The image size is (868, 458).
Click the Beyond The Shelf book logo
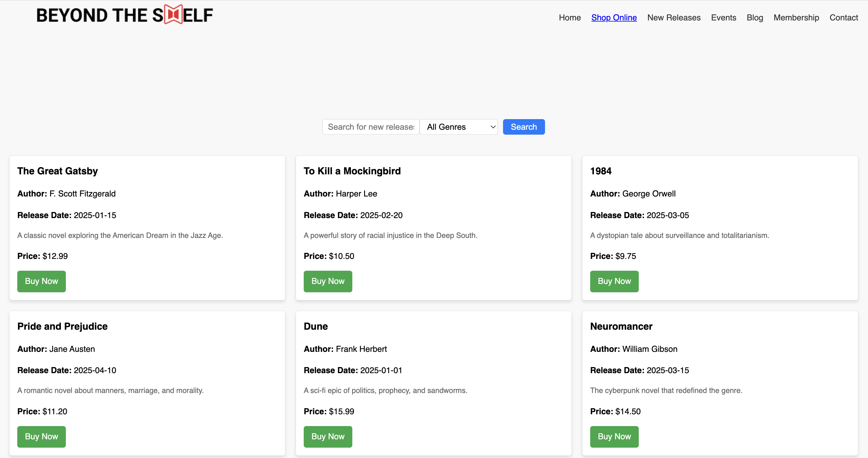point(124,15)
